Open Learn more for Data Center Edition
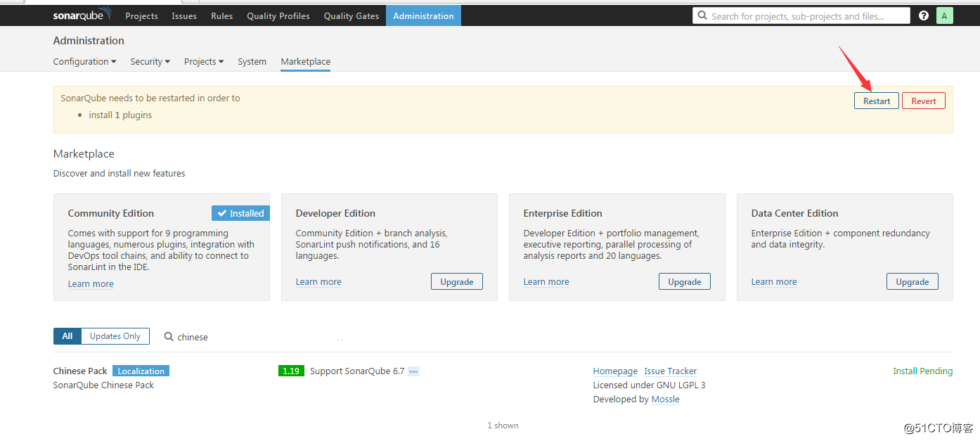The image size is (980, 441). 774,282
